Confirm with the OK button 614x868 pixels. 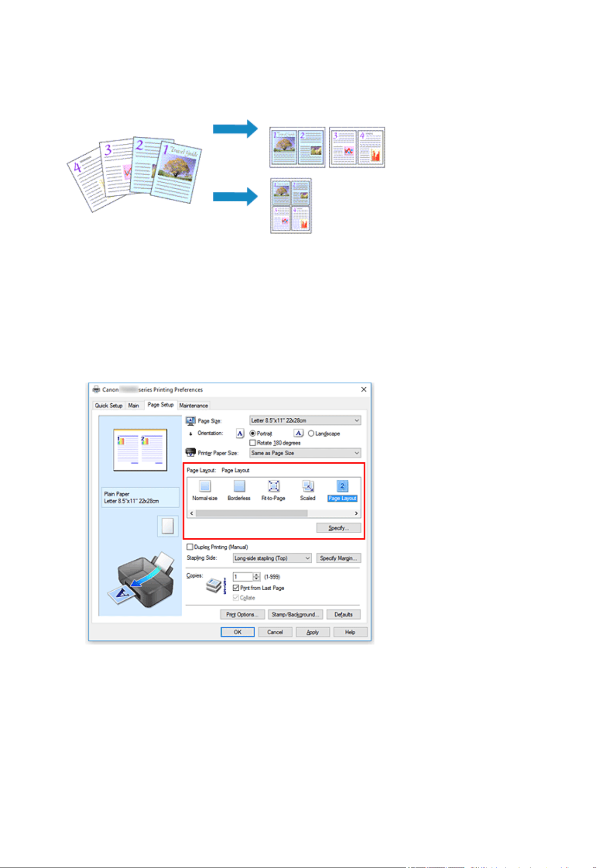point(237,632)
